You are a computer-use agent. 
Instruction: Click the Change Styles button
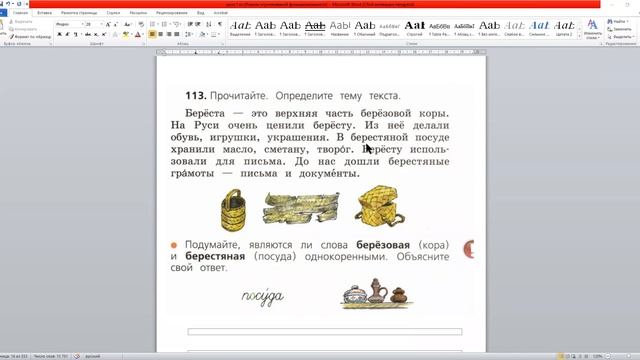pos(593,29)
